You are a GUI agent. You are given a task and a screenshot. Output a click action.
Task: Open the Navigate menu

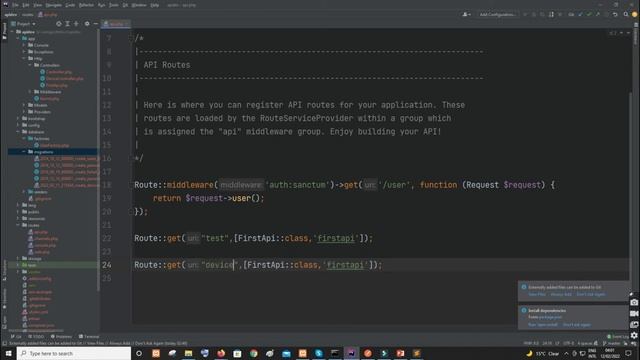tap(53, 5)
